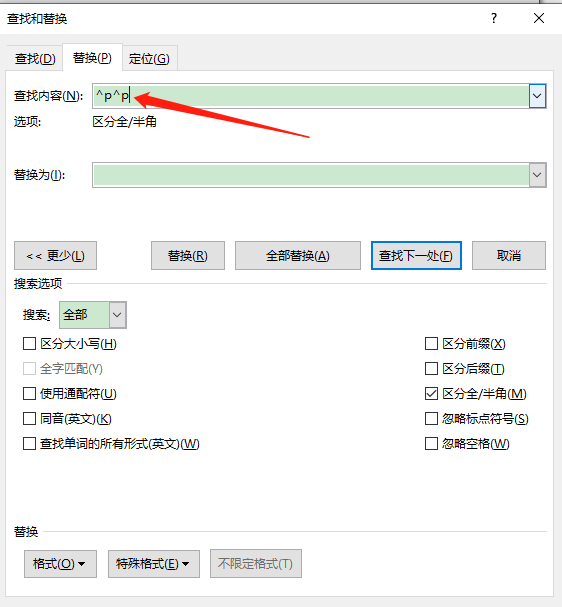The width and height of the screenshot is (562, 607).
Task: Click the 替换为(I): label
Action: [39, 175]
